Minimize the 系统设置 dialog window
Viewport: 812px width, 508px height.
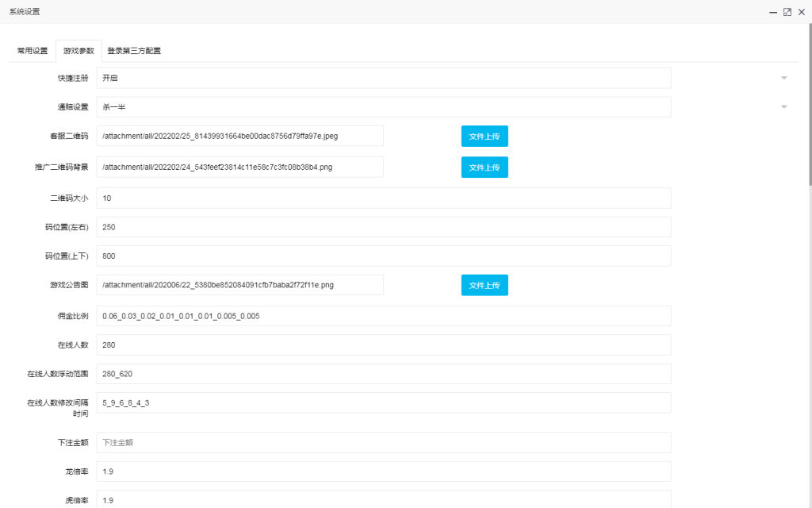773,12
